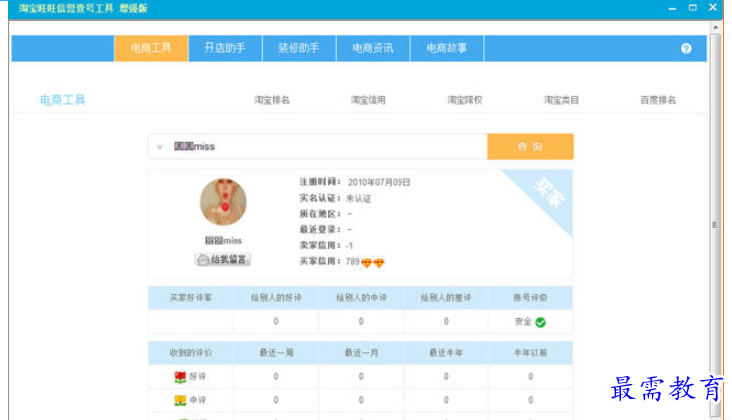
Task: Click the yellow flower 中评 icon
Action: 180,400
